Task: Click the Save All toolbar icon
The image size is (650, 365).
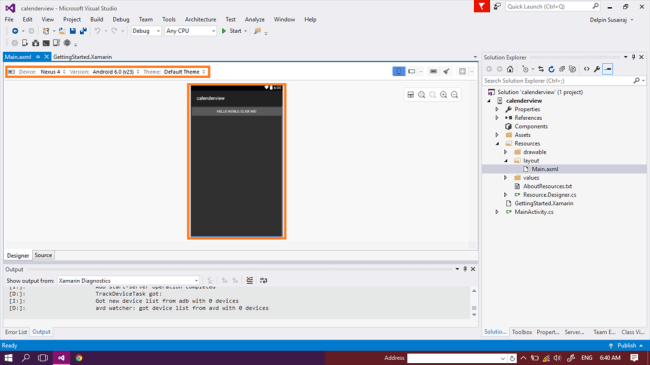Action: pos(83,31)
